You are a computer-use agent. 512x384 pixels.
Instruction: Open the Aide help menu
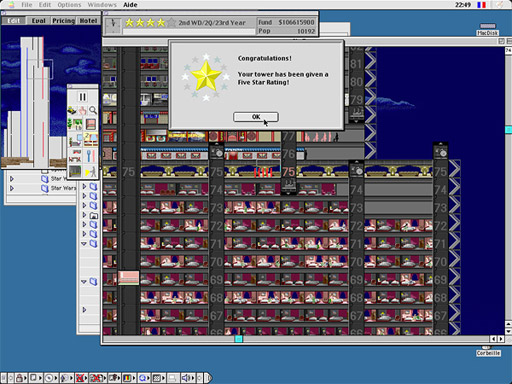point(130,5)
